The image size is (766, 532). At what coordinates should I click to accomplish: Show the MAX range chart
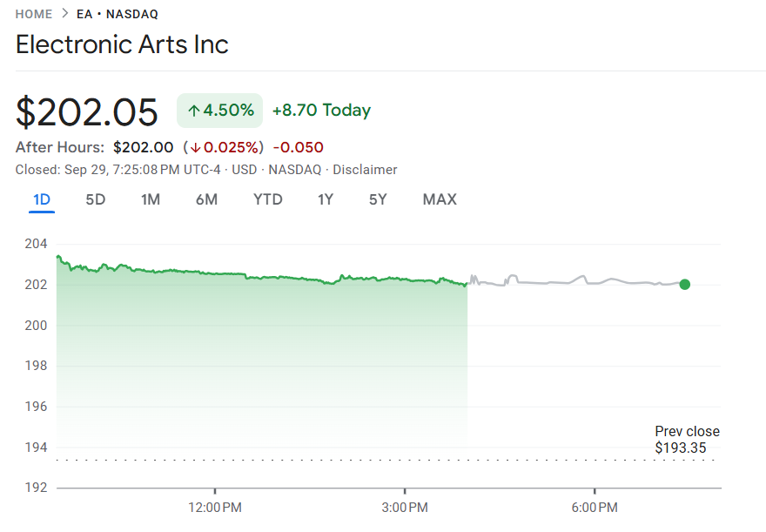click(x=440, y=199)
